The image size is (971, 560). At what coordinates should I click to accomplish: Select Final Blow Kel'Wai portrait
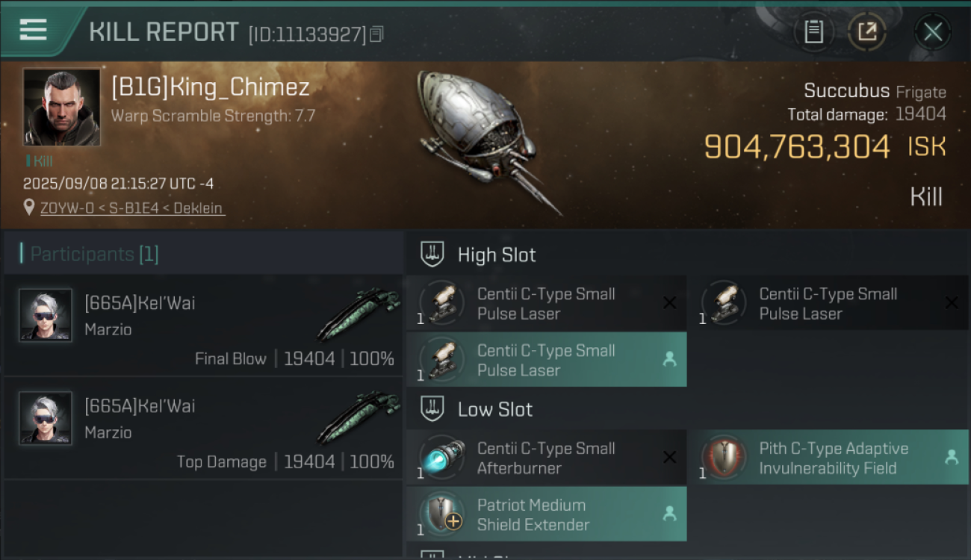pyautogui.click(x=46, y=315)
